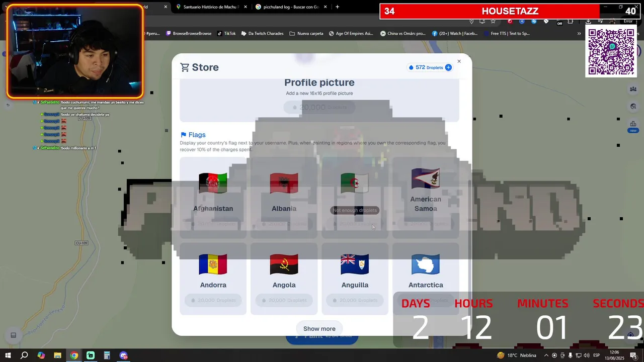The height and width of the screenshot is (362, 644).
Task: Open the teal taskbar app icon
Action: tap(91, 355)
